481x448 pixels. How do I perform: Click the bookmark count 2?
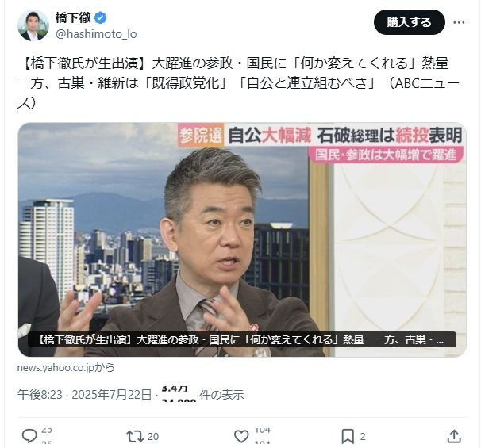[x=363, y=436]
